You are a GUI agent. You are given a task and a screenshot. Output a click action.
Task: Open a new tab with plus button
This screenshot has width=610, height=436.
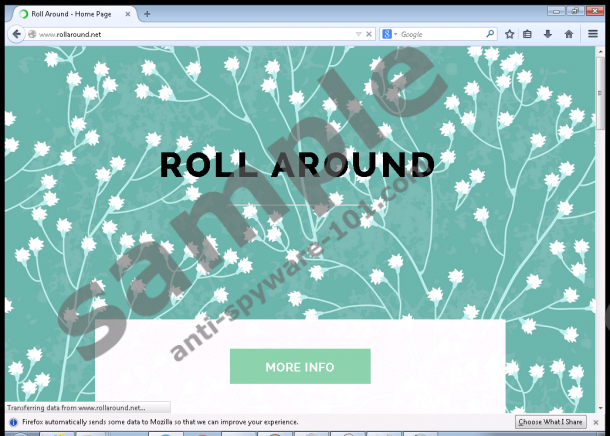click(x=147, y=14)
